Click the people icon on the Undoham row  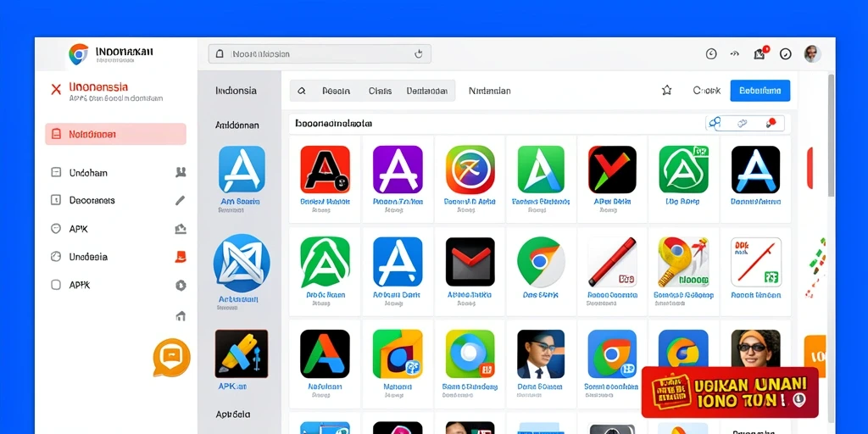181,172
